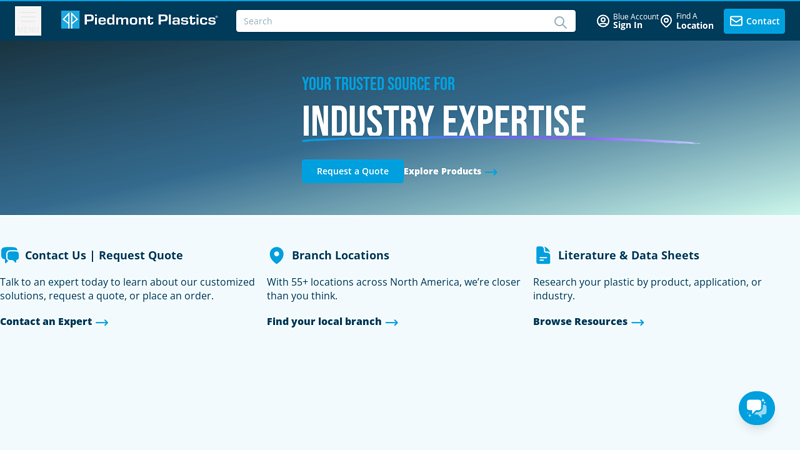
Task: Click the map pin icon beside Branch Locations
Action: (277, 255)
